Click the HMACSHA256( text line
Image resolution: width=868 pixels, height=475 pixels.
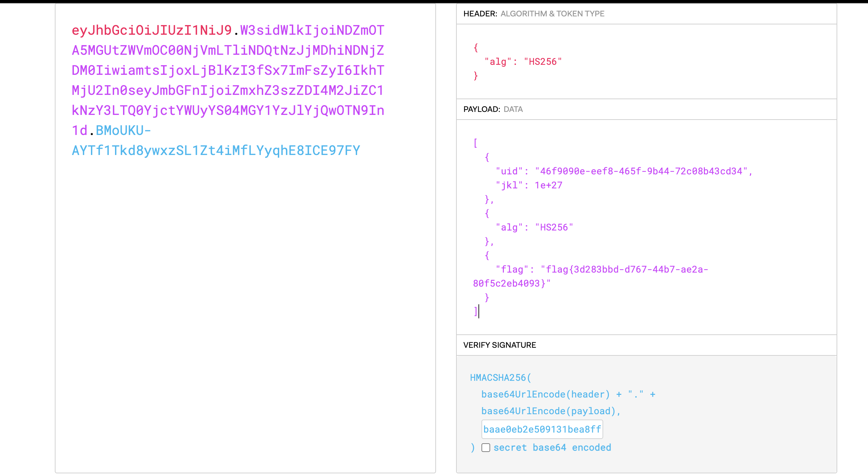click(x=501, y=378)
